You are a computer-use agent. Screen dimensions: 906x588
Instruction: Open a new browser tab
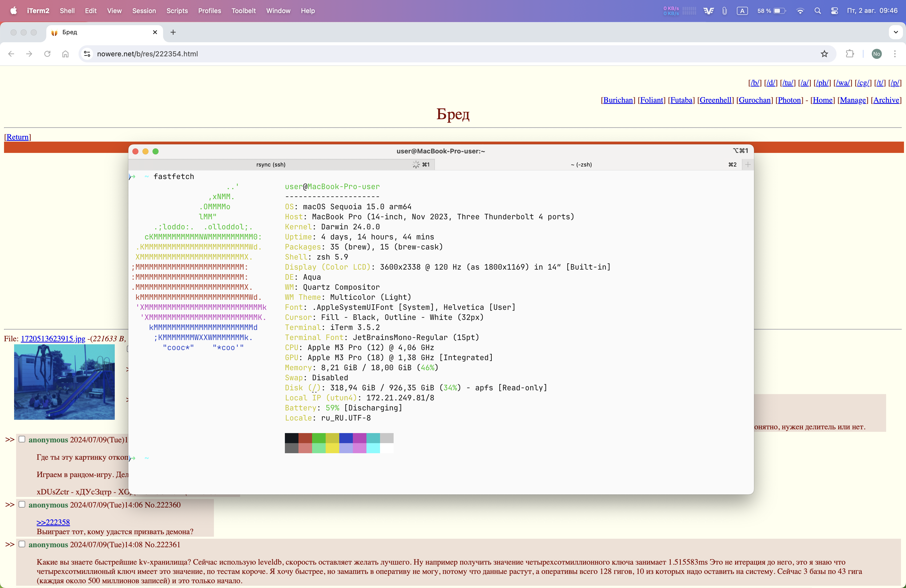coord(173,32)
